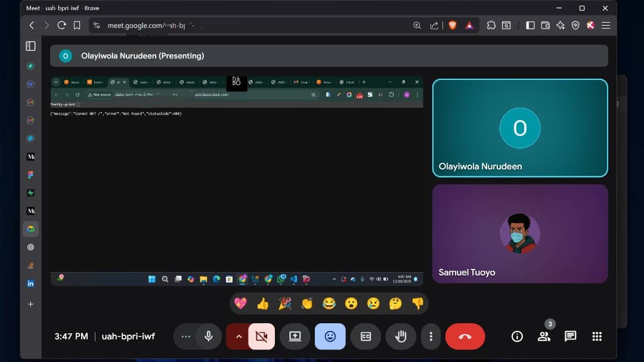Bookmark this page in Brave
The width and height of the screenshot is (644, 362).
77,26
